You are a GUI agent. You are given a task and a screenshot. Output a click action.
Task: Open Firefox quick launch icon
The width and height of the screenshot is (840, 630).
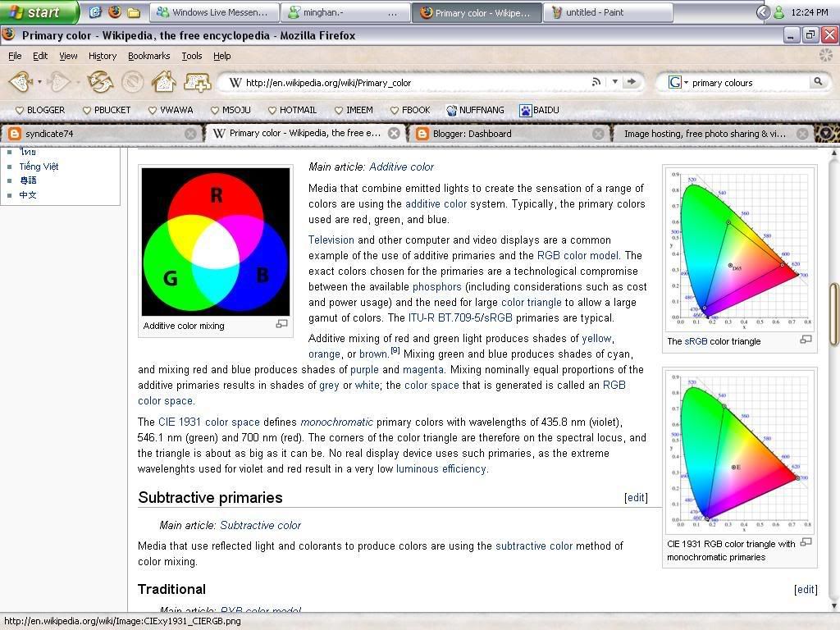115,11
